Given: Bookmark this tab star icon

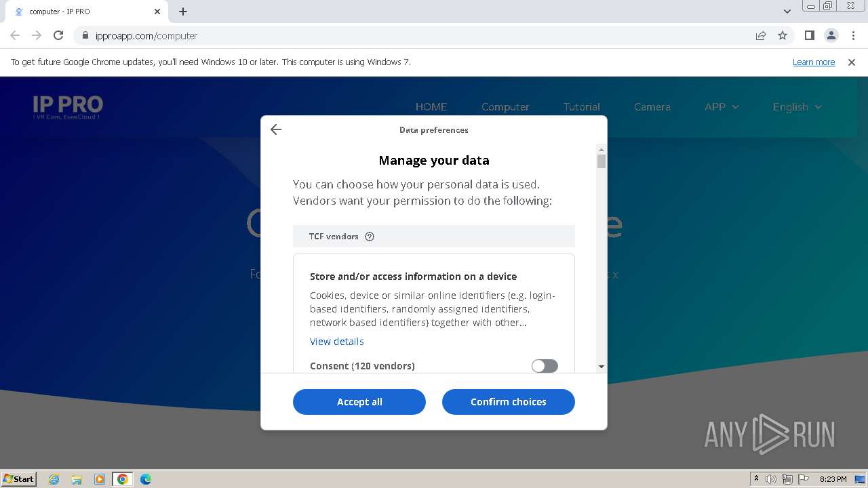Looking at the screenshot, I should pyautogui.click(x=783, y=36).
